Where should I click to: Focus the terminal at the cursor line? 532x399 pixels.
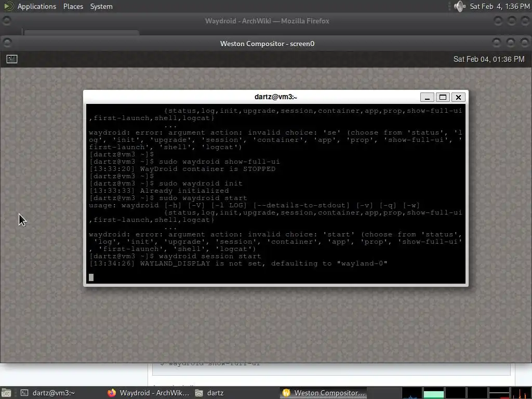91,277
